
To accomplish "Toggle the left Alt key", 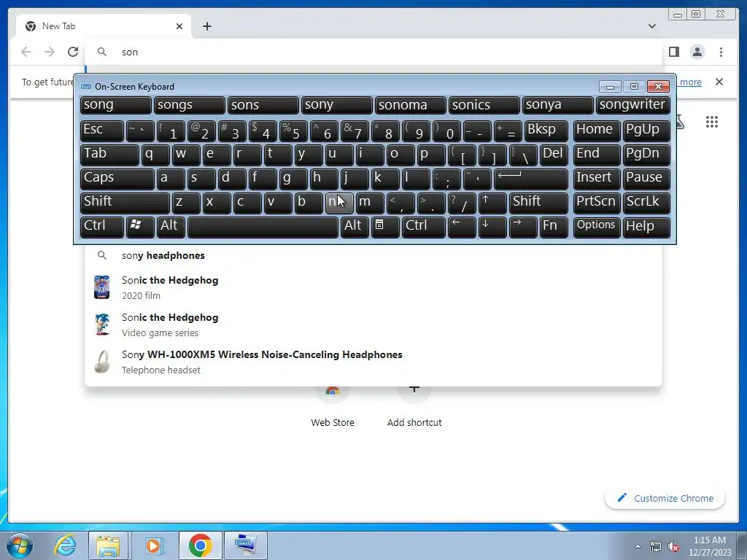I will click(171, 227).
